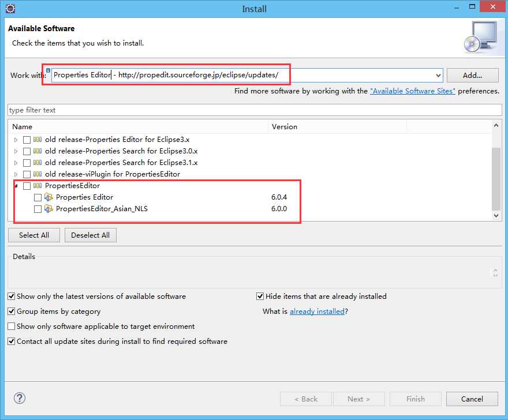Minimize the Install dialog window
Viewport: 508px width, 420px height.
[x=457, y=7]
